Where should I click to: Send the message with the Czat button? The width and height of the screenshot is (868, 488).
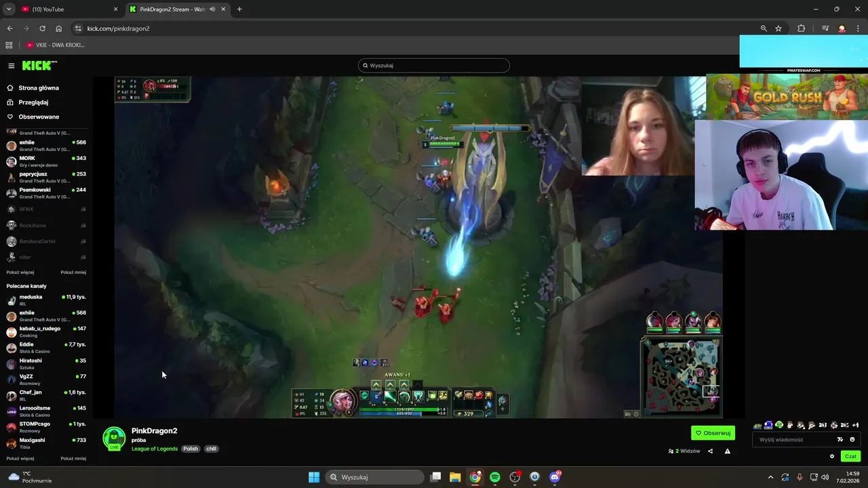851,456
